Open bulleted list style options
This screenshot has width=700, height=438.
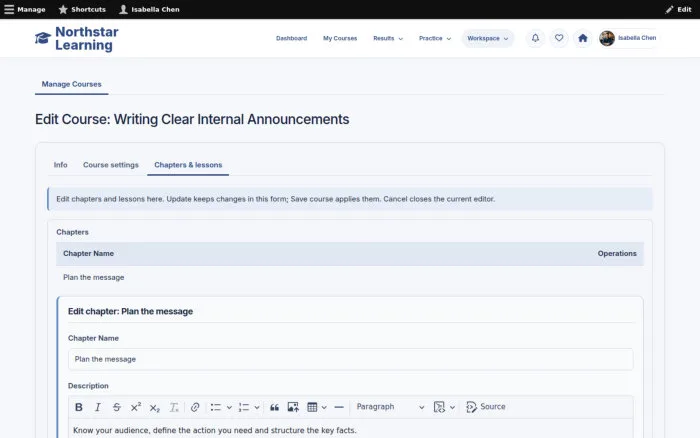(x=229, y=407)
